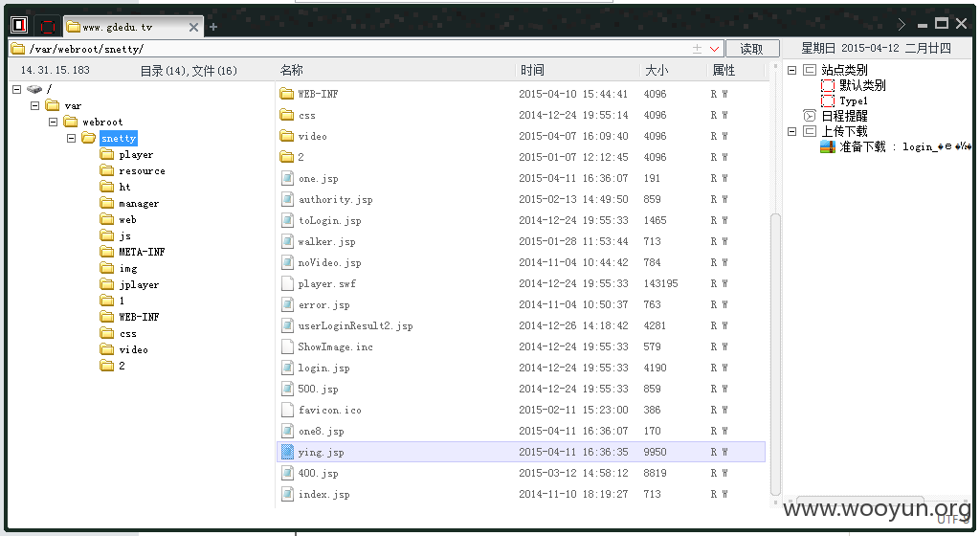The image size is (980, 536).
Task: Collapse the 上传下载 node
Action: (791, 131)
